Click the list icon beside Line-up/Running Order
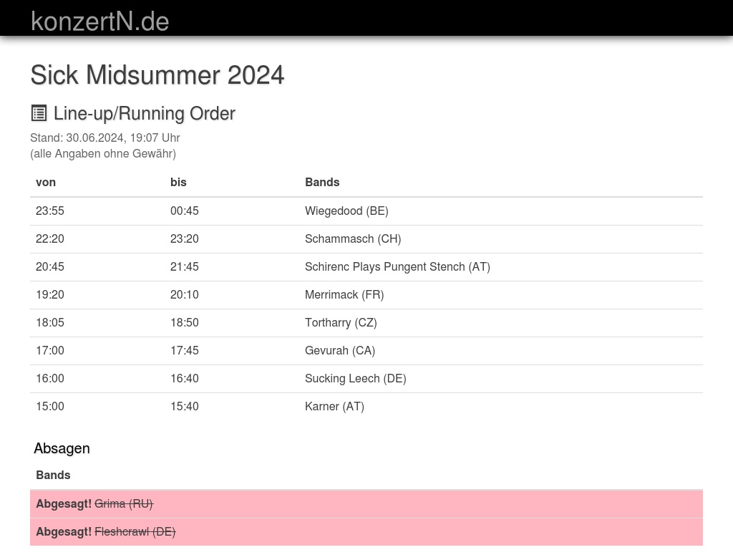 point(39,113)
